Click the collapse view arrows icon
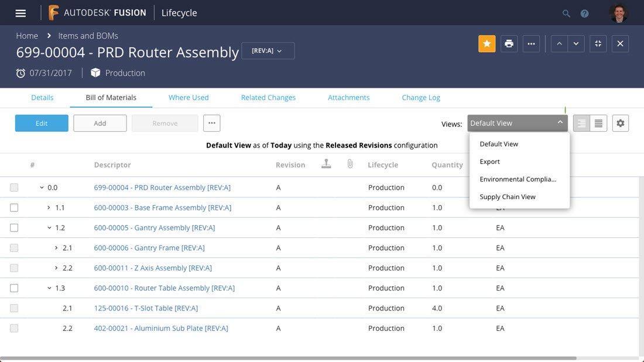Viewport: 644px width, 362px height. pyautogui.click(x=598, y=43)
